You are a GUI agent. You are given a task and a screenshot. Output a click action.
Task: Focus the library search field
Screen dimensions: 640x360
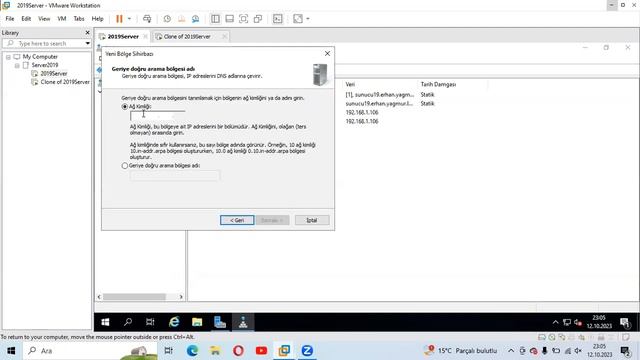(x=45, y=43)
